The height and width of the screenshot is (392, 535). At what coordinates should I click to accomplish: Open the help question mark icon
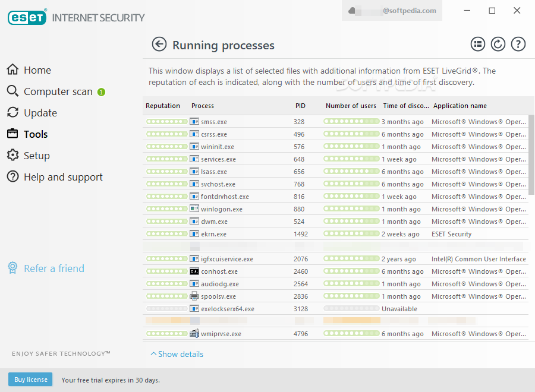pyautogui.click(x=518, y=45)
